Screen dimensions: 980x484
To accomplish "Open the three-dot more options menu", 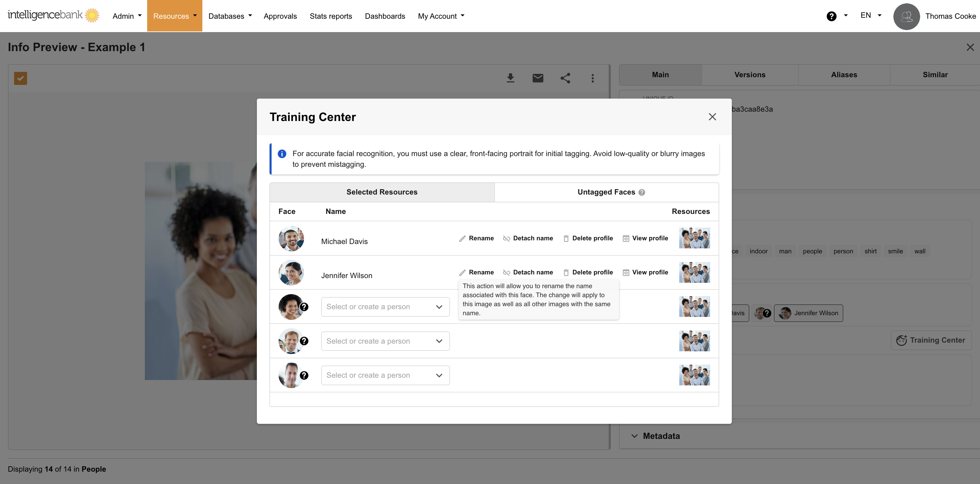I will coord(592,78).
